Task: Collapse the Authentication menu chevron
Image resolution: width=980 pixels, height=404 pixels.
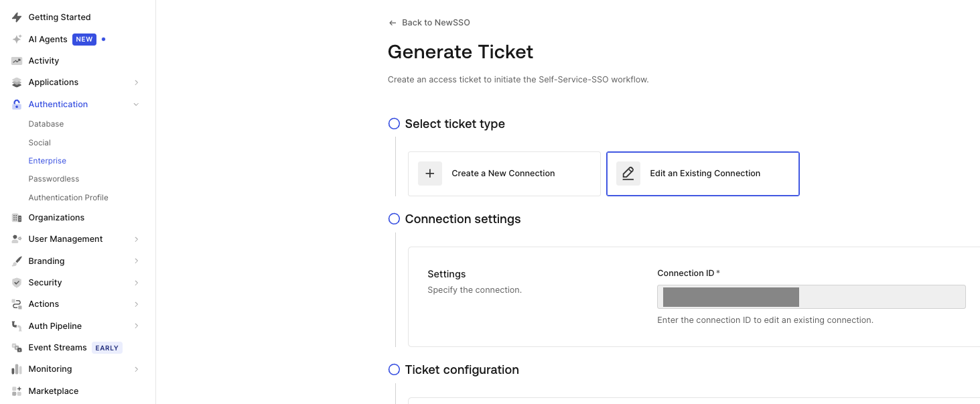Action: 137,105
